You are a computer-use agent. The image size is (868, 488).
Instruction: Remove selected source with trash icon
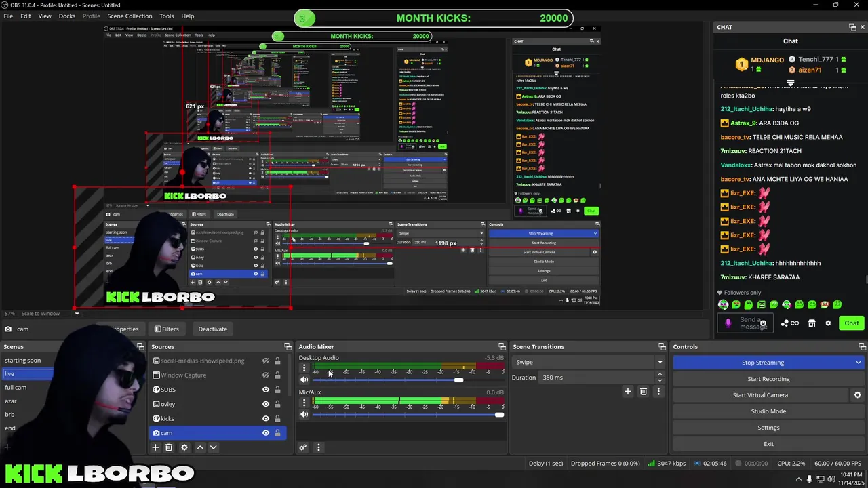[169, 447]
